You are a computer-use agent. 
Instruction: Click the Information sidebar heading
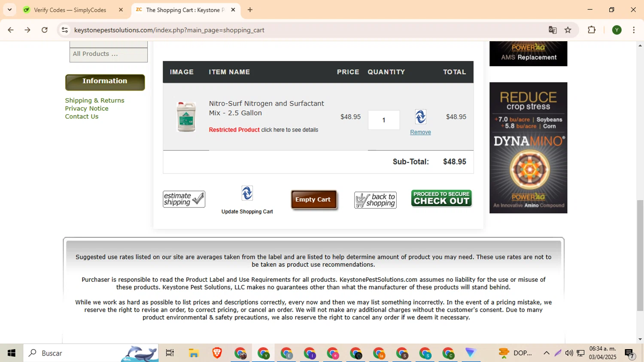coord(105,82)
